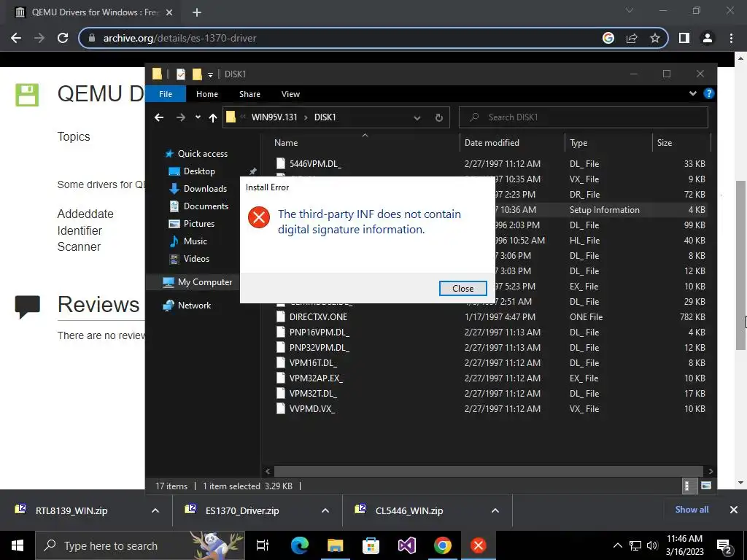Open the File menu in Explorer
The image size is (747, 560).
click(x=166, y=94)
